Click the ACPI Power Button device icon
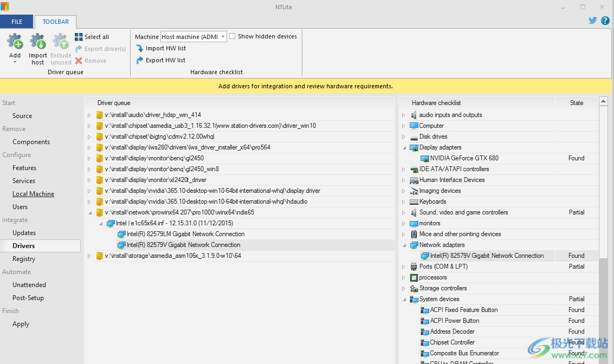This screenshot has height=364, width=614. [x=424, y=321]
